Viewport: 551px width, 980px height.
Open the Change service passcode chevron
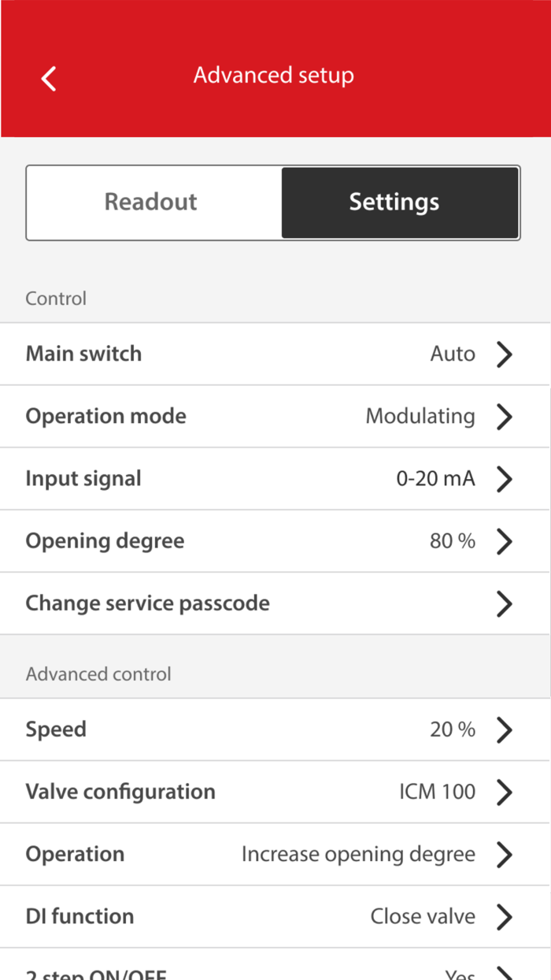tap(505, 603)
